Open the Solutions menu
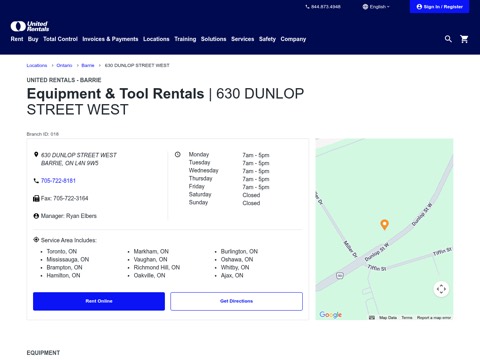 [214, 39]
